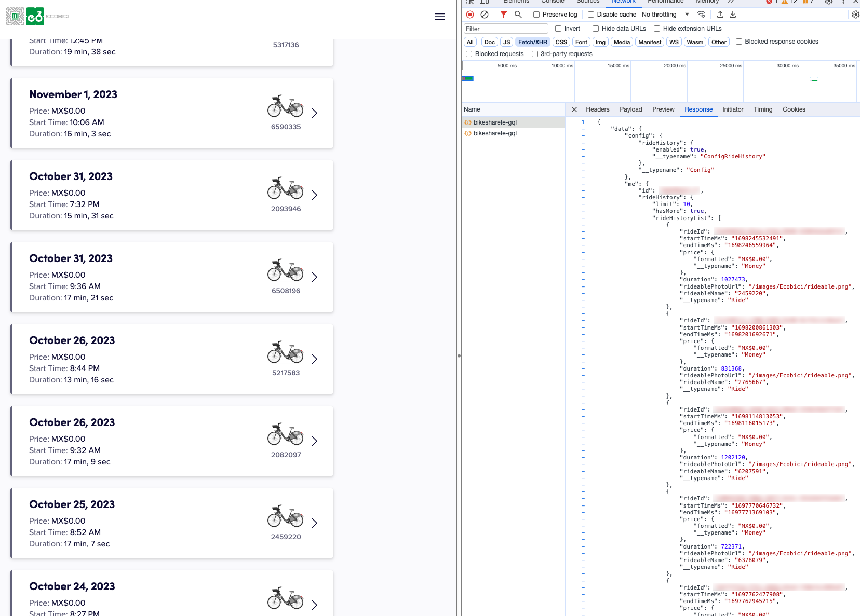Click bike image on October 24 ride
The height and width of the screenshot is (616, 860).
(286, 598)
